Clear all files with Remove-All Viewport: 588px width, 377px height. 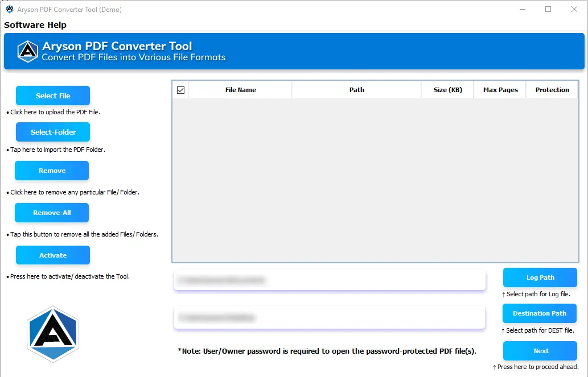point(52,213)
